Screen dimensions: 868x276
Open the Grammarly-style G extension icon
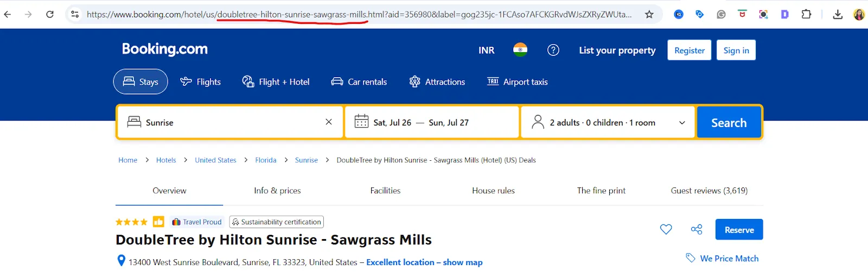(721, 15)
